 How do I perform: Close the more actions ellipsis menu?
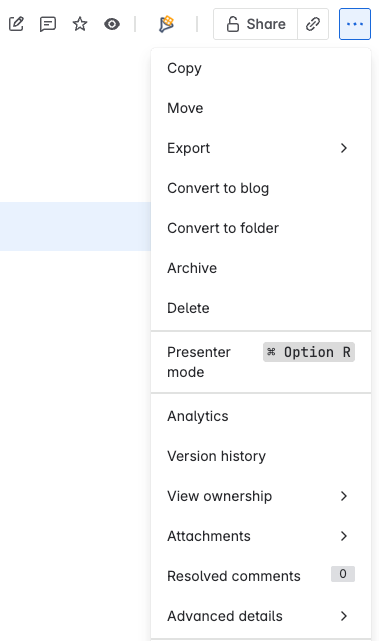pyautogui.click(x=355, y=24)
